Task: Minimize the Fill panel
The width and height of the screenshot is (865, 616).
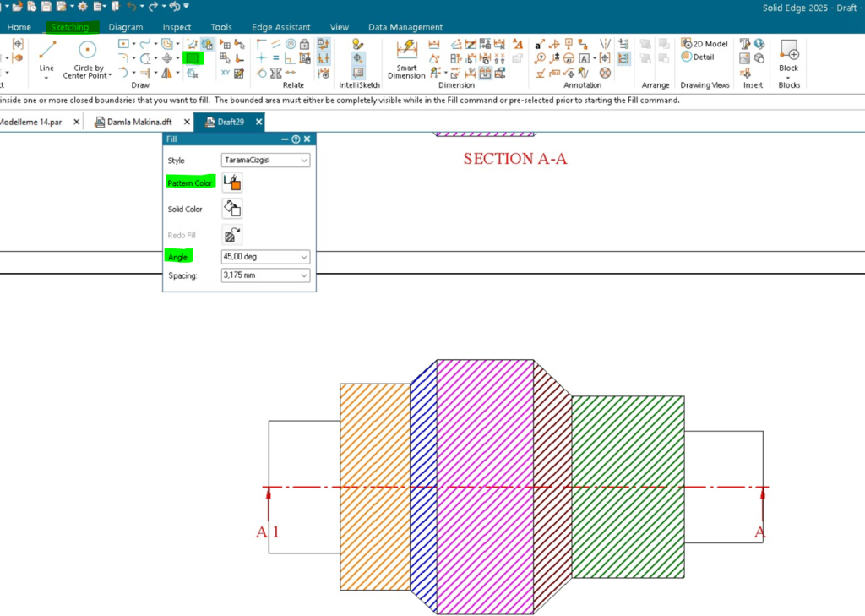Action: (285, 139)
